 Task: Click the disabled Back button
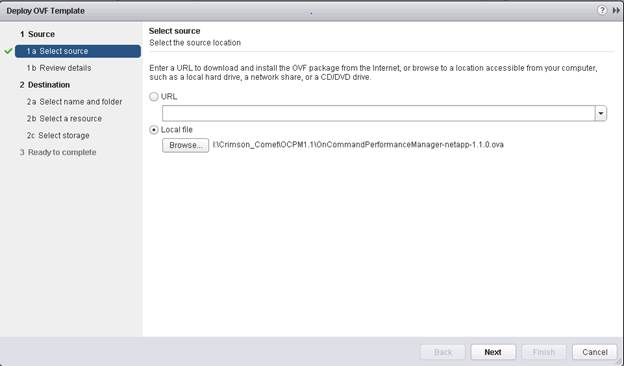click(x=443, y=352)
